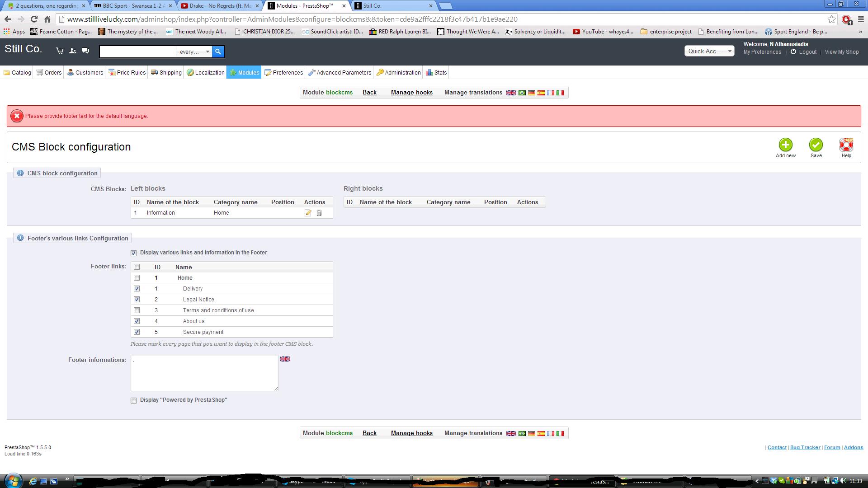The height and width of the screenshot is (488, 868).
Task: Click the top Manage hooks link
Action: coord(411,93)
